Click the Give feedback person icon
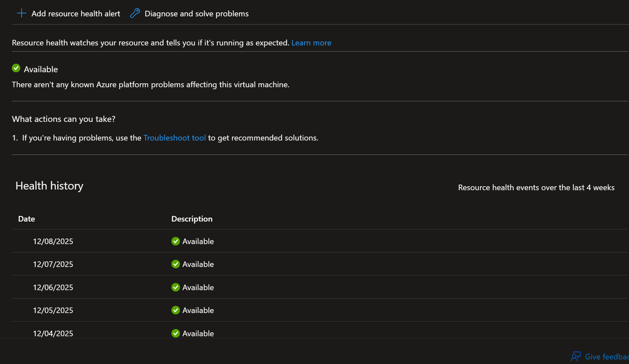Screen dimensions: 629x364 coord(576,356)
